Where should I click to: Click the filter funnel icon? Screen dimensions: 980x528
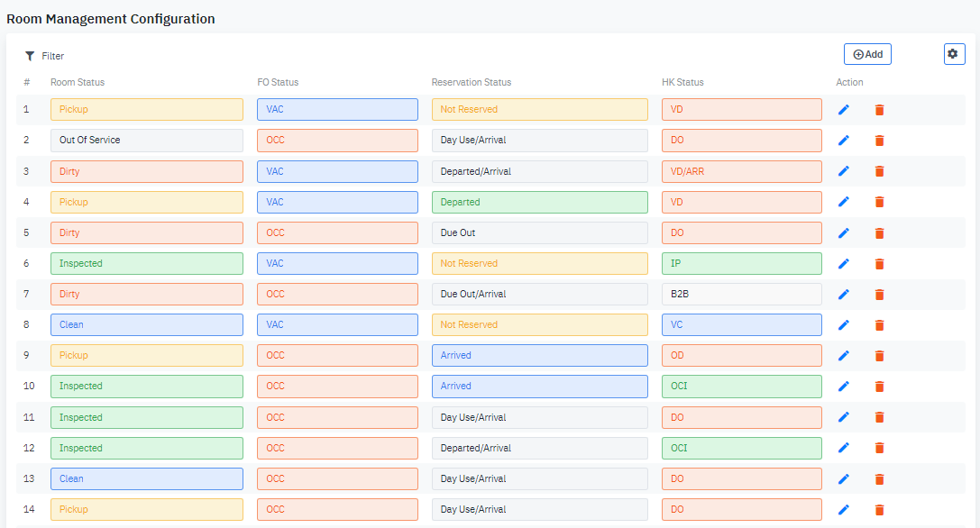pos(30,56)
